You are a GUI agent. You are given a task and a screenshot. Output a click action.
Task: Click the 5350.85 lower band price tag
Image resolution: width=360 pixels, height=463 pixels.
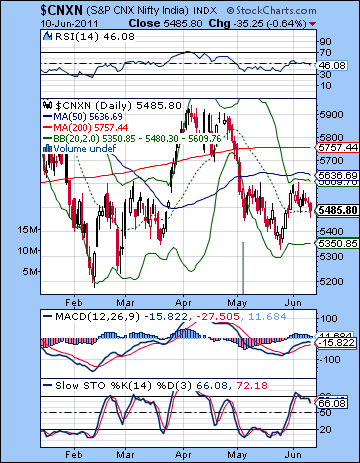click(x=337, y=243)
